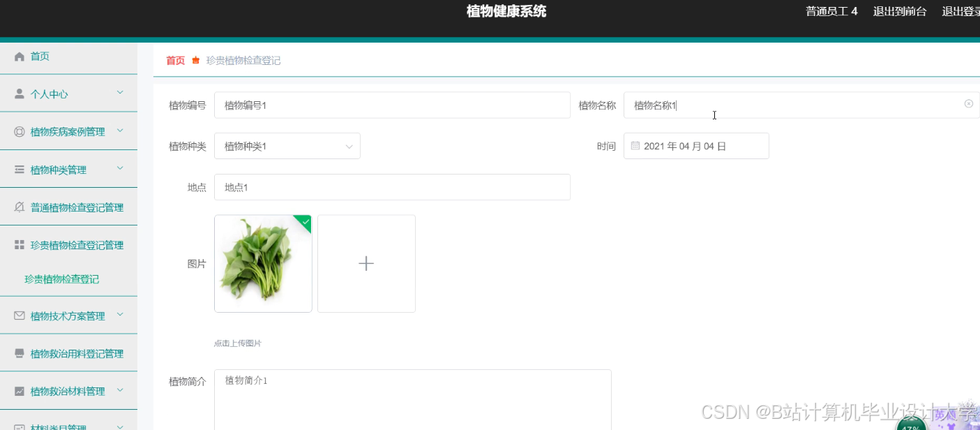The image size is (980, 430).
Task: Open sidebar item 植物救治用料登记管理
Action: (68, 353)
